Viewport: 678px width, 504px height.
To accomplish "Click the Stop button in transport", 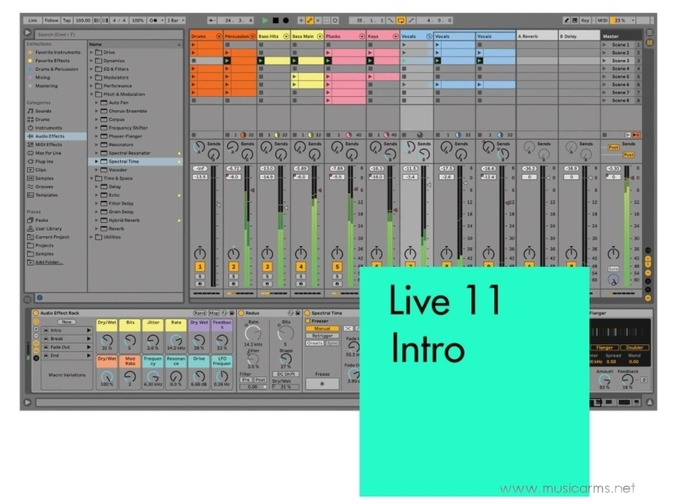I will coord(275,19).
